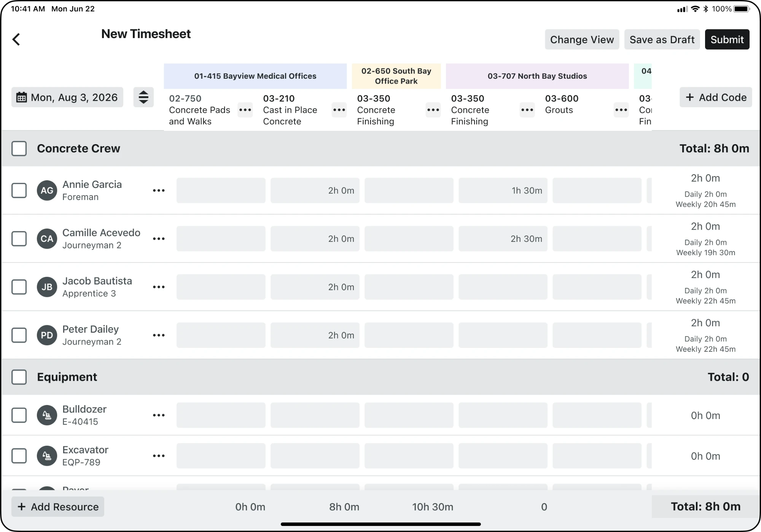Tap the 10h 30m column footer total
This screenshot has height=532, width=761.
tap(433, 507)
